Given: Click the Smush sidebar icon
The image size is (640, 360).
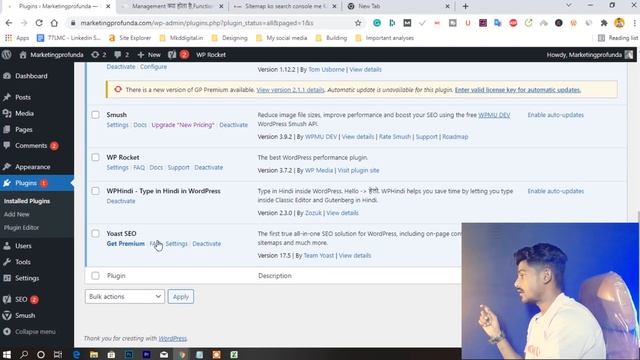Looking at the screenshot, I should (x=7, y=316).
